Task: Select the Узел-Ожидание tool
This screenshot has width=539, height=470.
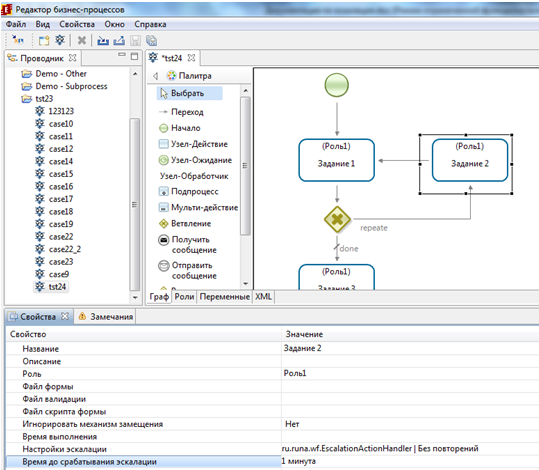Action: [x=195, y=160]
